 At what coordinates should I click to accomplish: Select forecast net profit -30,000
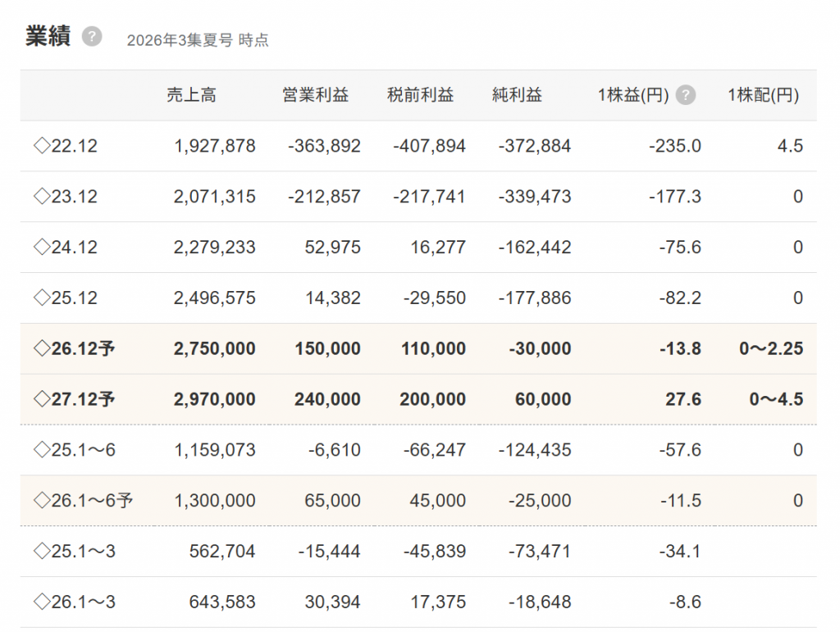[x=540, y=348]
